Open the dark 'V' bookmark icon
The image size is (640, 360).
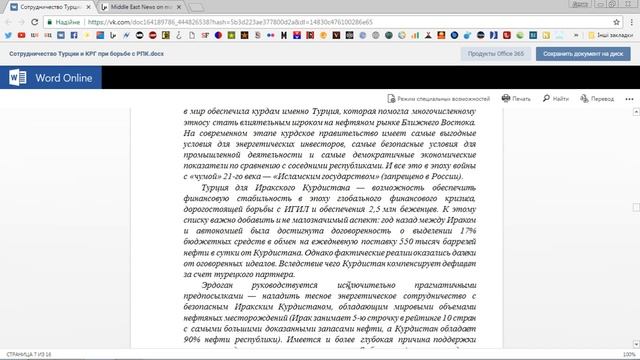tap(336, 36)
